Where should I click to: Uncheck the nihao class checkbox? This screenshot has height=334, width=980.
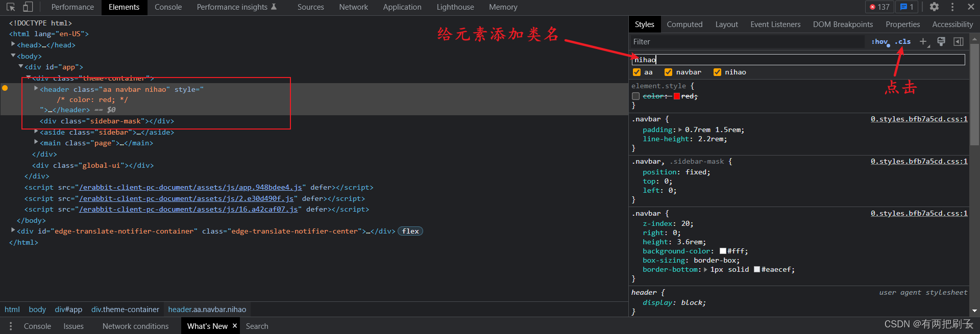tap(717, 72)
